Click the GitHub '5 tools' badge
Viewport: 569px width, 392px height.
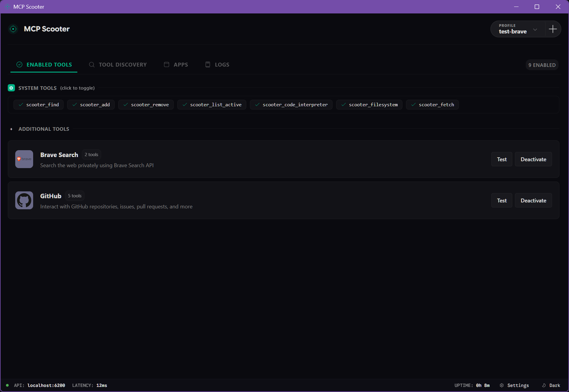point(75,196)
